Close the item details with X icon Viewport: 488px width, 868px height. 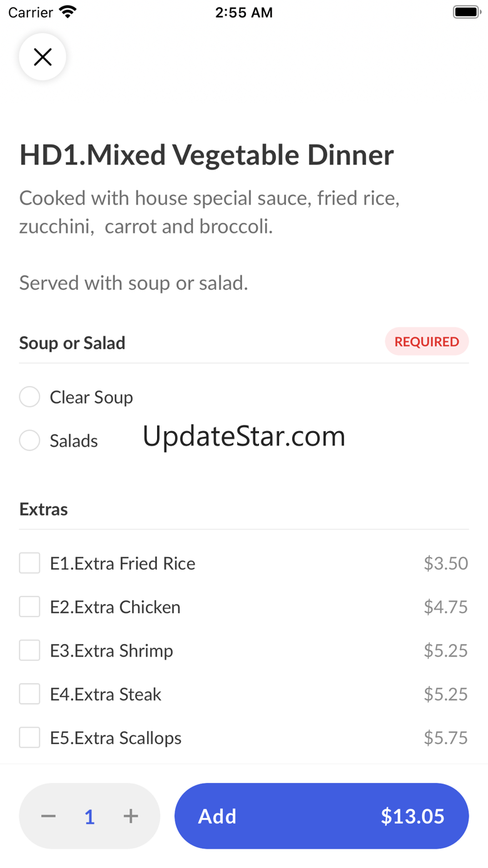click(43, 57)
